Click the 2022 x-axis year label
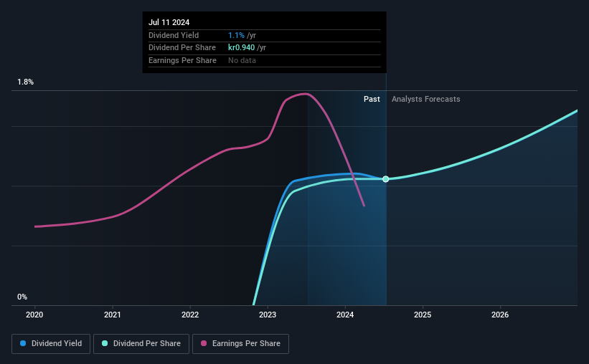This screenshot has width=589, height=364. (190, 315)
